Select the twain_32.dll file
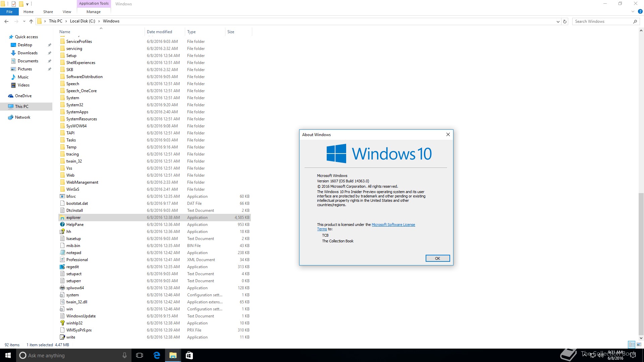644x362 pixels. 155,302
